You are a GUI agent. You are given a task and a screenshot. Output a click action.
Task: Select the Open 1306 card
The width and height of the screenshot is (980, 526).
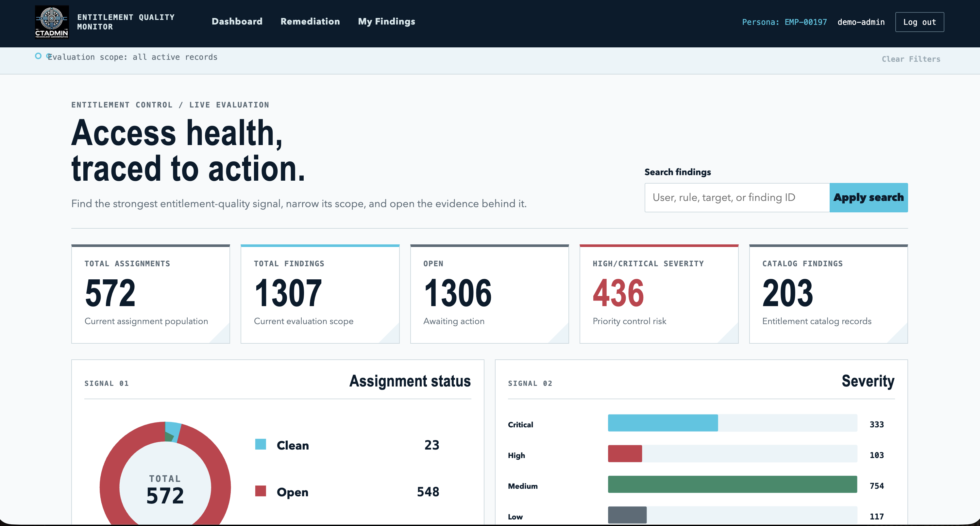pos(489,294)
